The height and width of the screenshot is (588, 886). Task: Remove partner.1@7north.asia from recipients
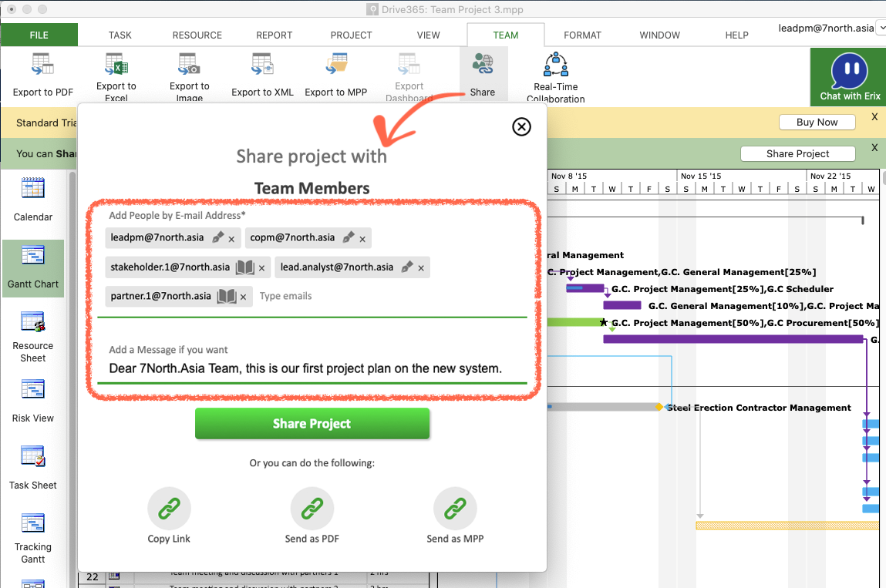tap(243, 297)
